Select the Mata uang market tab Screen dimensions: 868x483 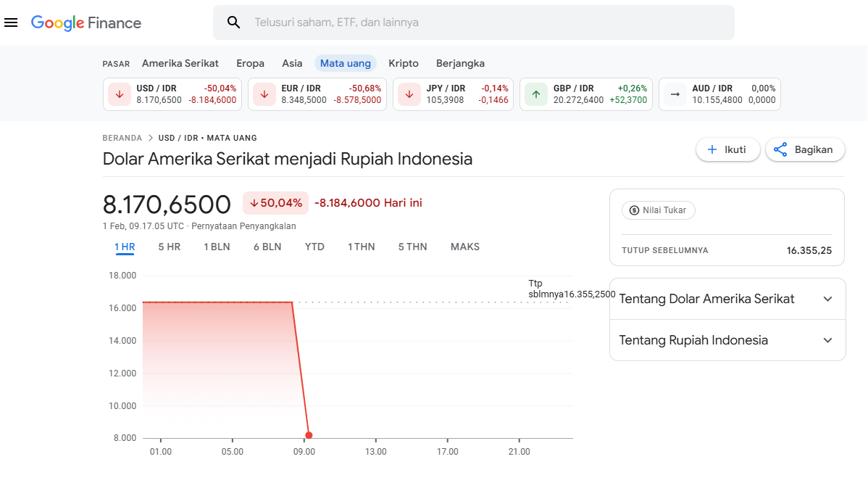(x=346, y=63)
